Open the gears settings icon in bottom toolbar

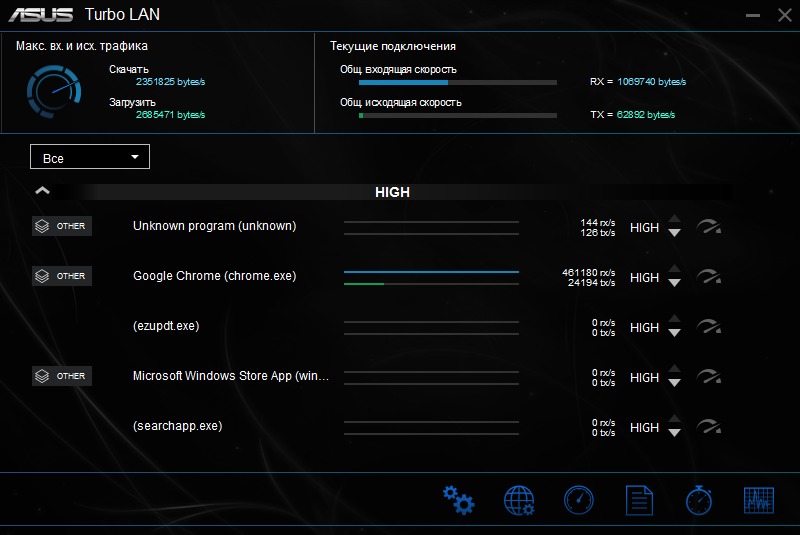[458, 500]
